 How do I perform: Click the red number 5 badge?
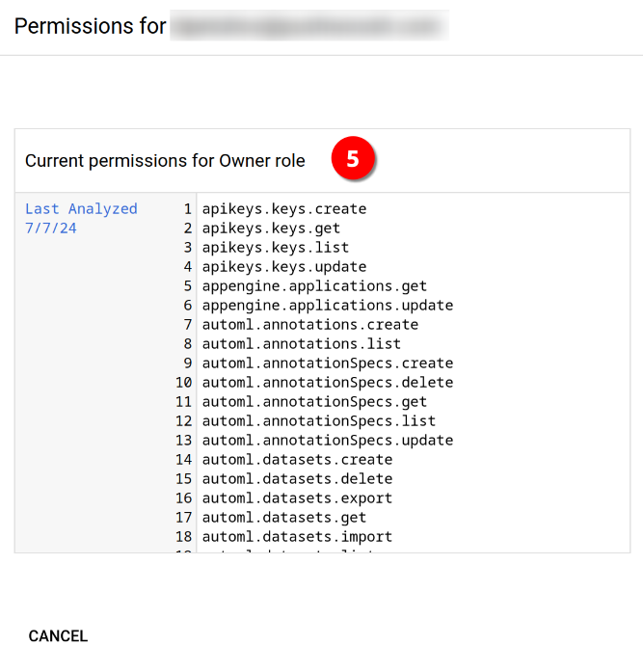[353, 158]
